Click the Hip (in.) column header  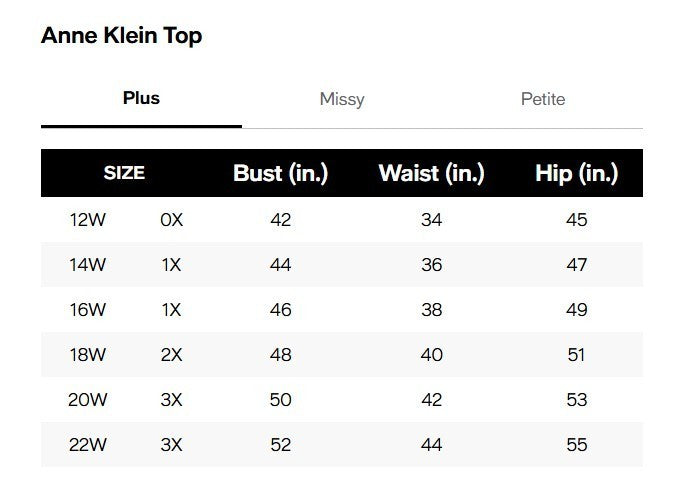pos(576,173)
